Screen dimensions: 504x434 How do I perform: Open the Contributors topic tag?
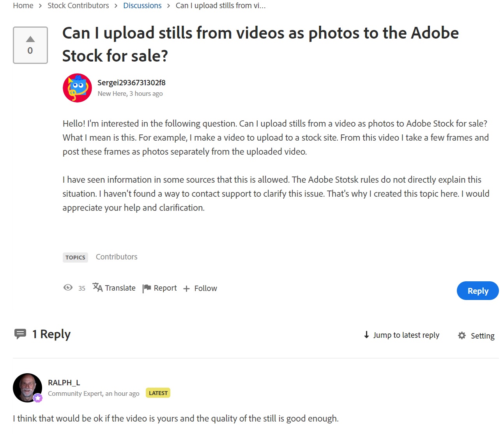pos(117,257)
